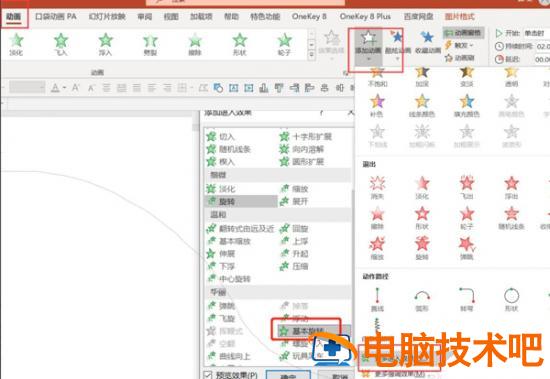
Task: Apply the 变淡 emphasis effect
Action: click(467, 77)
